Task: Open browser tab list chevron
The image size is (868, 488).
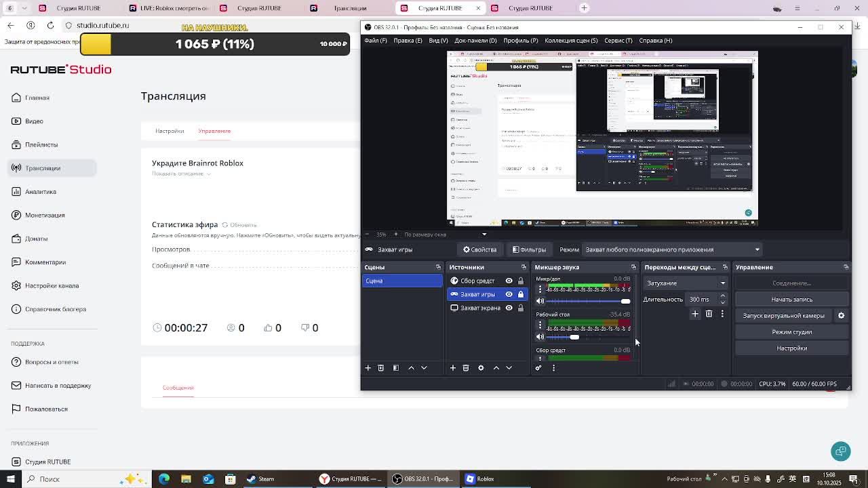Action: point(24,8)
